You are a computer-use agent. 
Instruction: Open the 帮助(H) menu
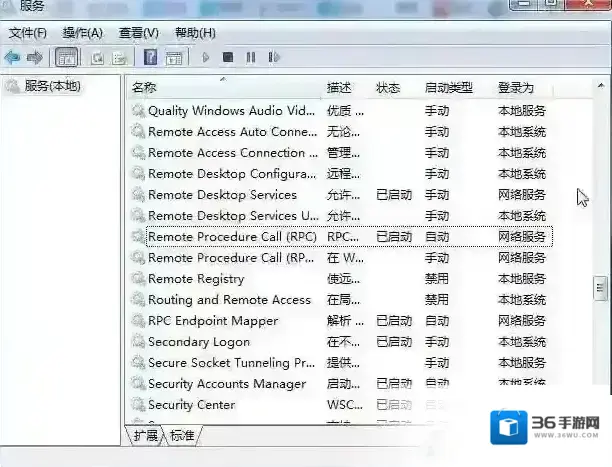(x=195, y=33)
